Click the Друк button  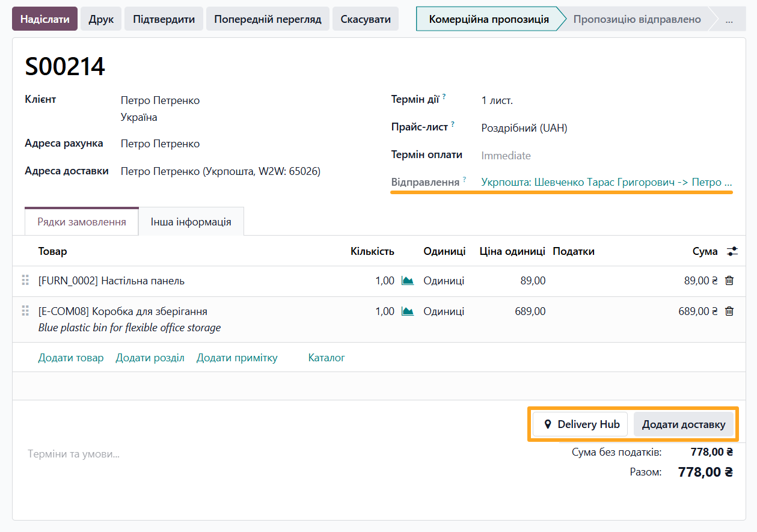click(101, 19)
